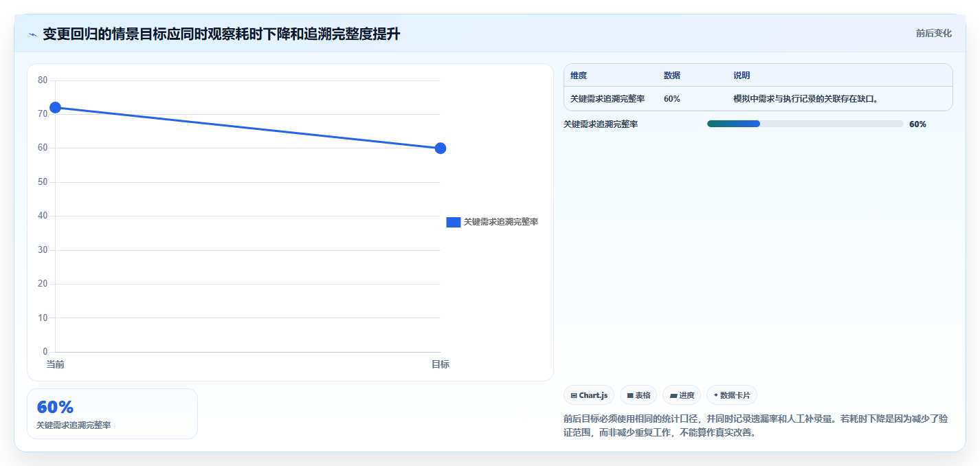Toggle the 关键需求追溯完整率 legend color box

click(453, 222)
